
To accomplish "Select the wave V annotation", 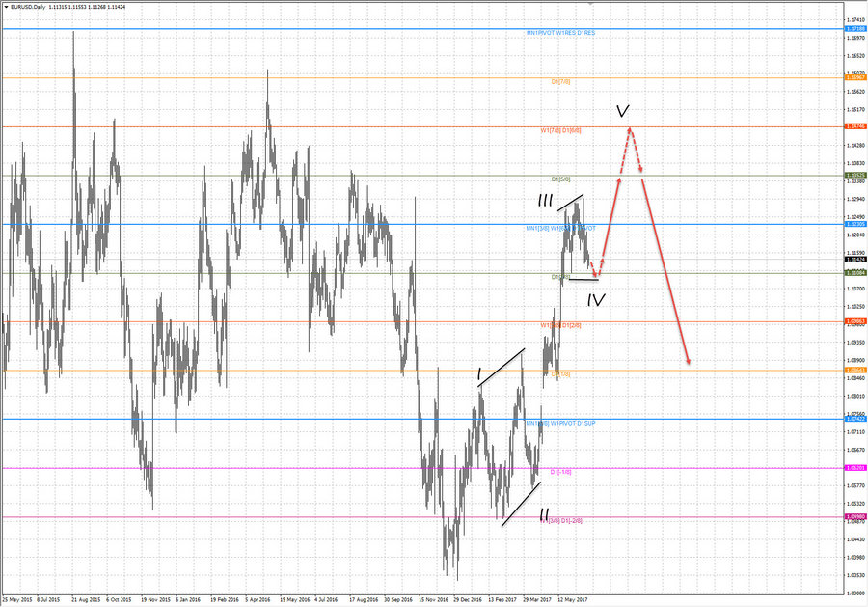I will click(x=622, y=112).
